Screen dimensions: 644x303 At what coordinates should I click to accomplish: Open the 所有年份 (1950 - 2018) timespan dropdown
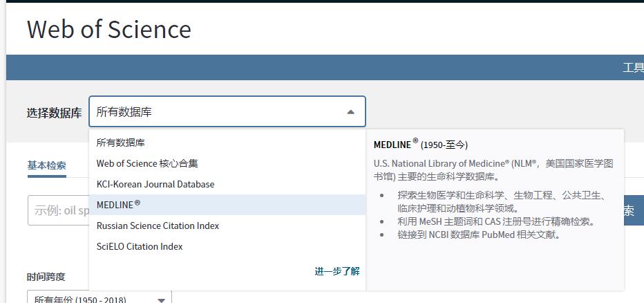(x=100, y=298)
